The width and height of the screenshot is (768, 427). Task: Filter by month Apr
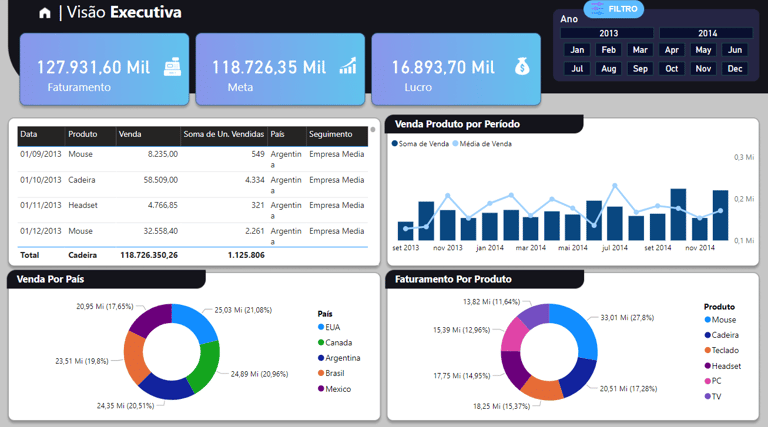tap(672, 50)
